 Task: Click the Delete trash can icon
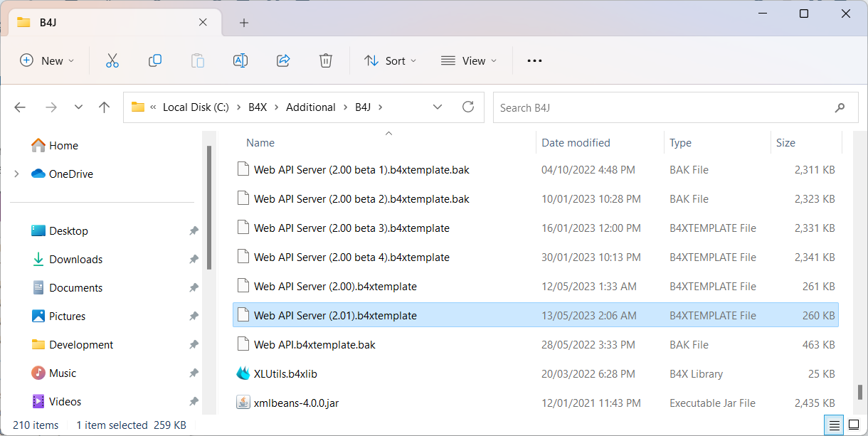[326, 60]
